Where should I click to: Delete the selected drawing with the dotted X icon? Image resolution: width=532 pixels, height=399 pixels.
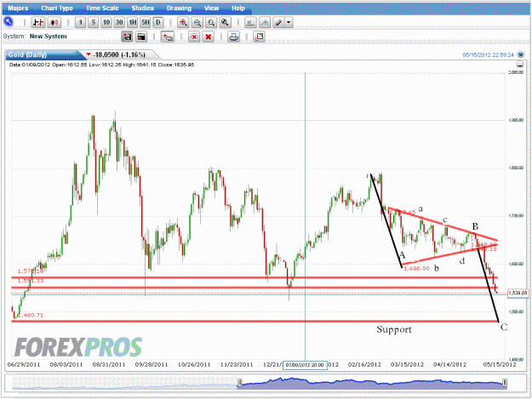click(194, 37)
